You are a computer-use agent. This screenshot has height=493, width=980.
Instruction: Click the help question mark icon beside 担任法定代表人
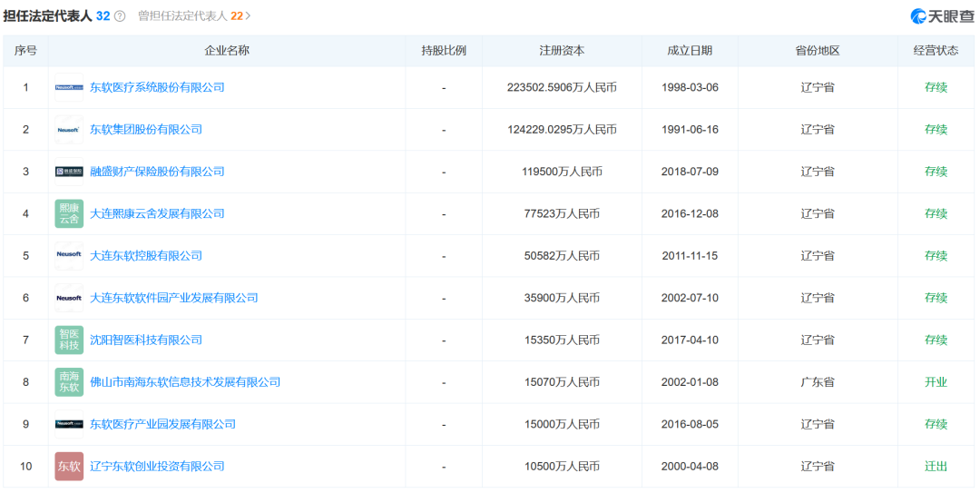(120, 16)
